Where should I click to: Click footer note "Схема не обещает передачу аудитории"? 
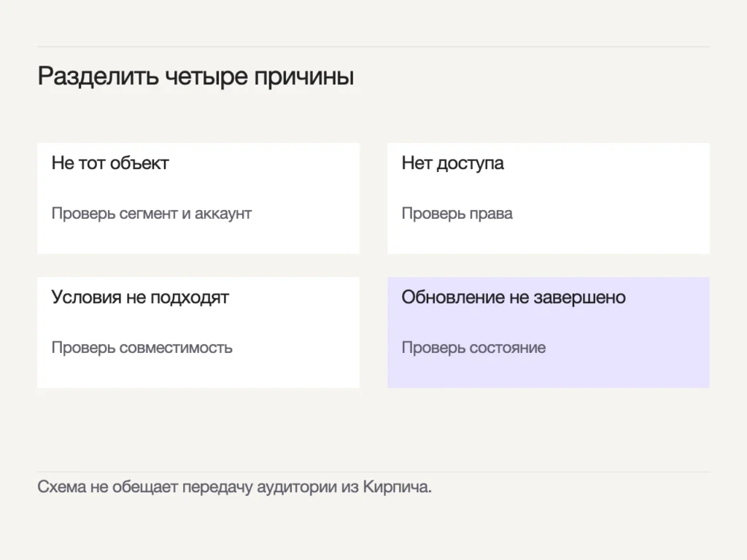point(187,487)
